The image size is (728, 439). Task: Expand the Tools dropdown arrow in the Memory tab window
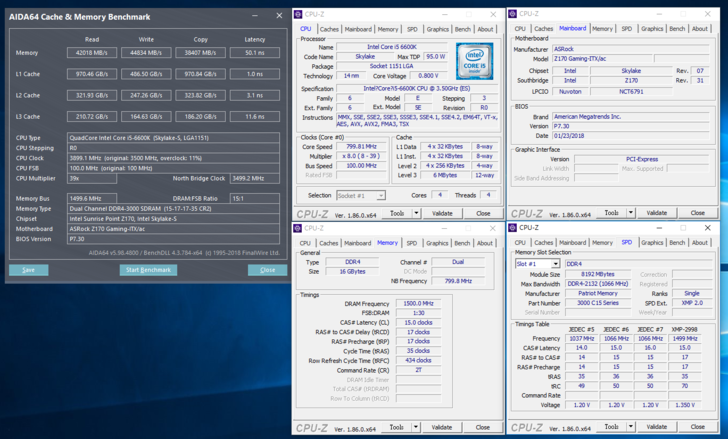(x=416, y=427)
